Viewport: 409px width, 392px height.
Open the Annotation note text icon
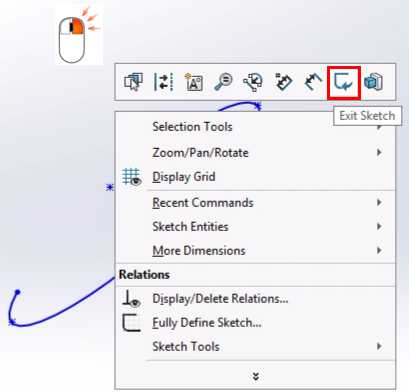click(193, 82)
